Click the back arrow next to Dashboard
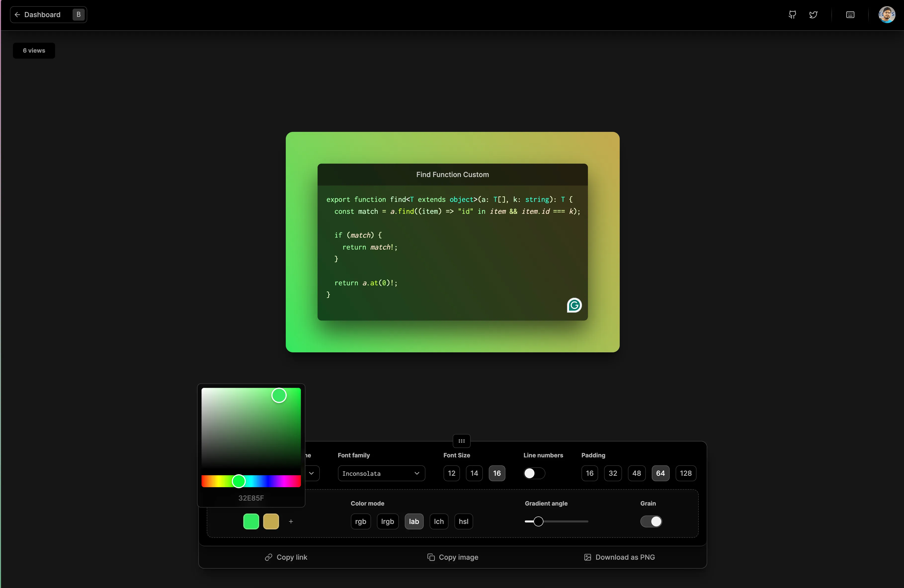The width and height of the screenshot is (904, 588). [17, 14]
